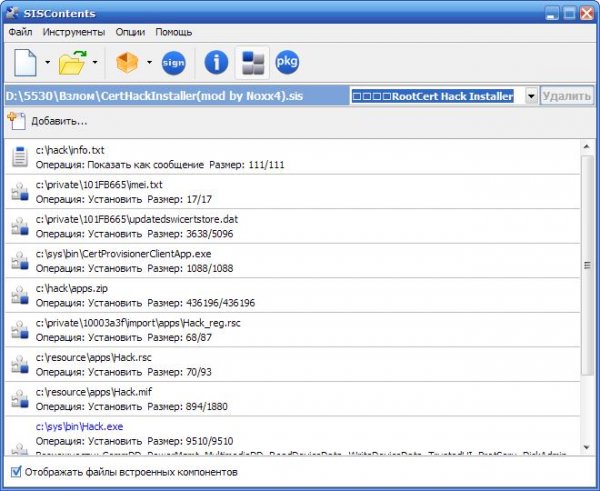
Task: Expand the dropdown arrow beside package box icon
Action: point(149,62)
